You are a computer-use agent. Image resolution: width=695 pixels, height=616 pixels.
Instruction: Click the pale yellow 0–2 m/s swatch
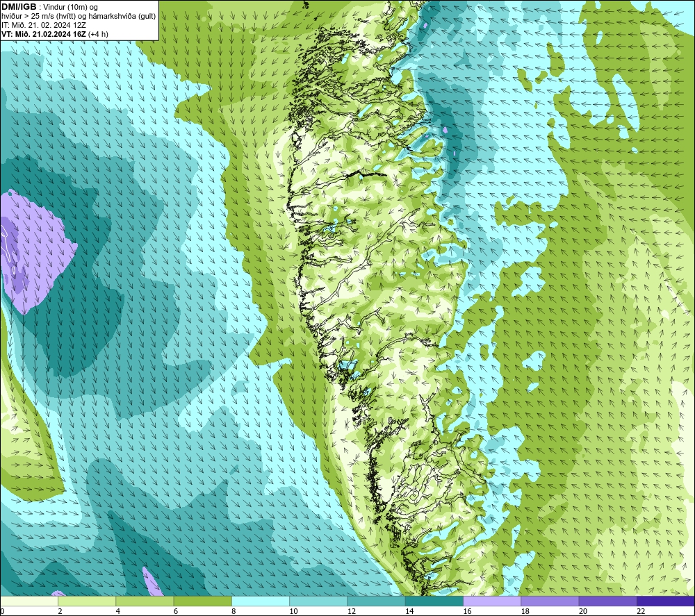[x=29, y=601]
